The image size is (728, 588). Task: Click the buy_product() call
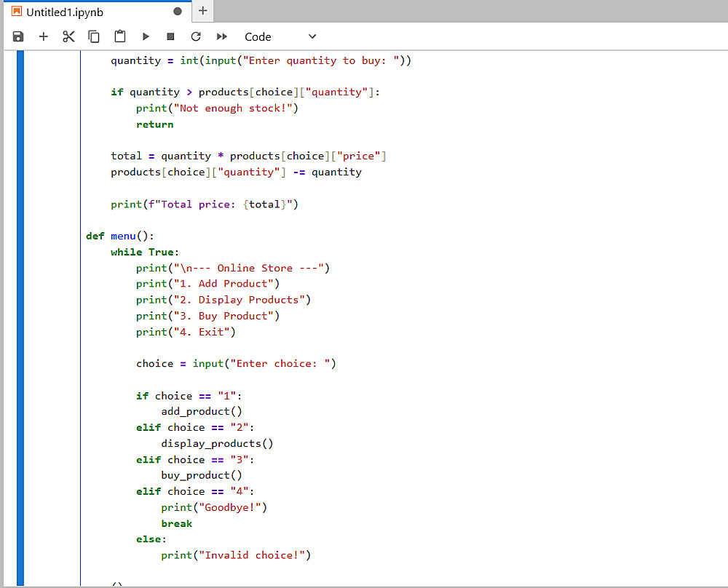[202, 476]
